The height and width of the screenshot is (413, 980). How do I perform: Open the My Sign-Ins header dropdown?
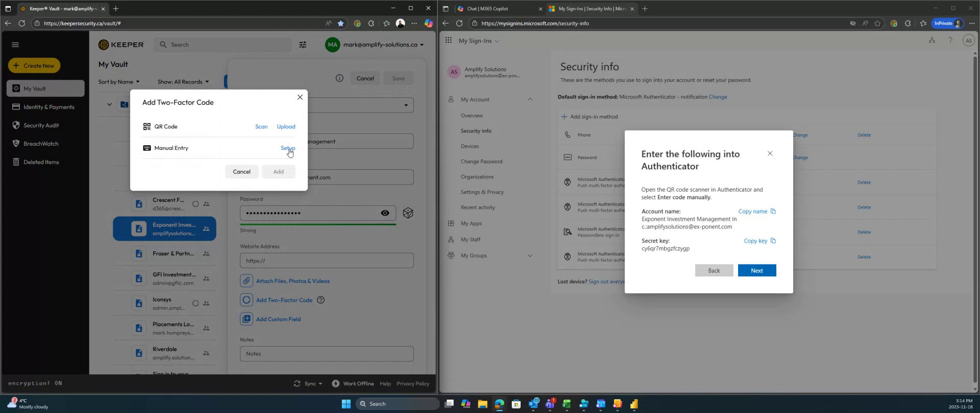tap(479, 41)
